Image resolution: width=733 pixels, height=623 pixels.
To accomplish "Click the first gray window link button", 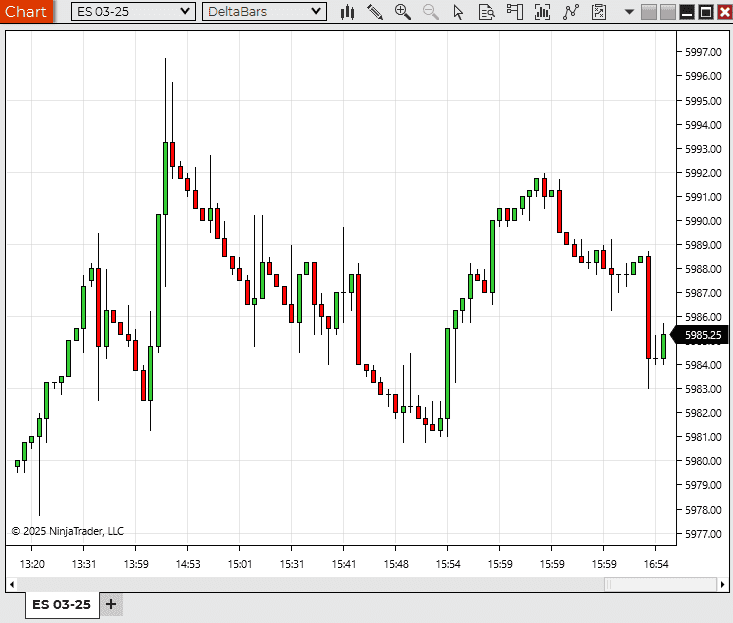I will click(648, 12).
